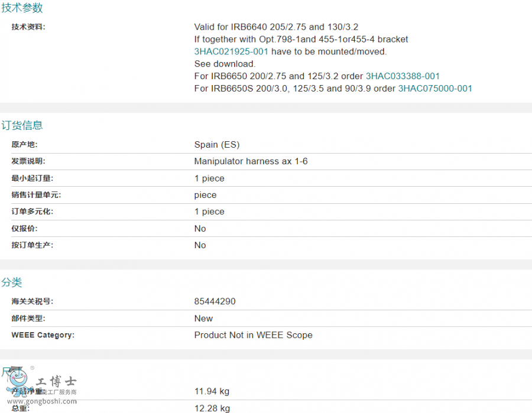Screen dimensions: 532x413
Task: Follow the 3HAC075000-001 order link
Action: pyautogui.click(x=435, y=89)
